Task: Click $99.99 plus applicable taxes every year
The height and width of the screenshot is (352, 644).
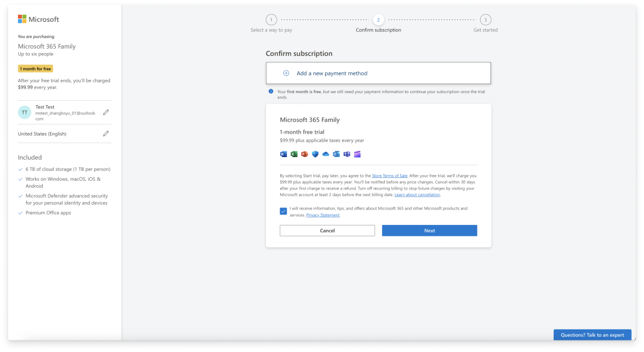Action: [x=322, y=140]
